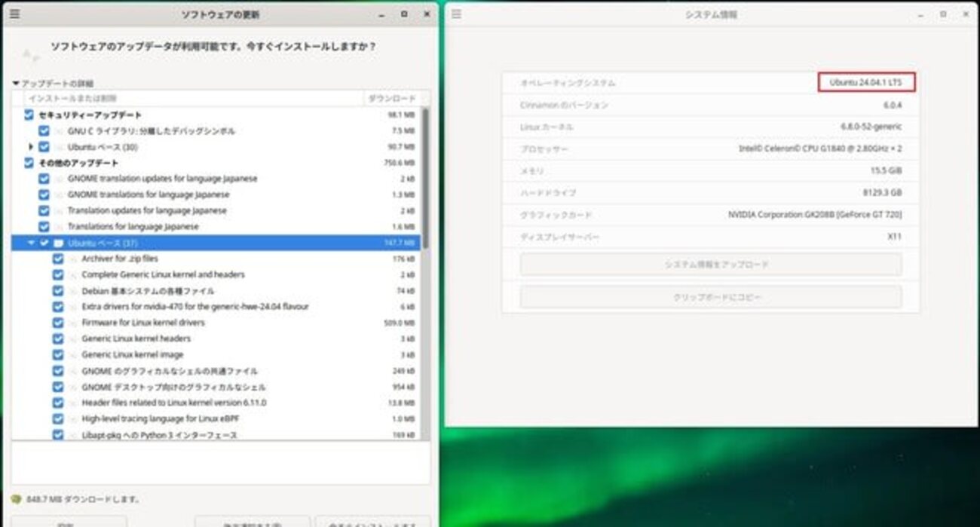The height and width of the screenshot is (527, 980).
Task: Click the Intel Celeron CPU G1840 processor value
Action: (x=820, y=149)
